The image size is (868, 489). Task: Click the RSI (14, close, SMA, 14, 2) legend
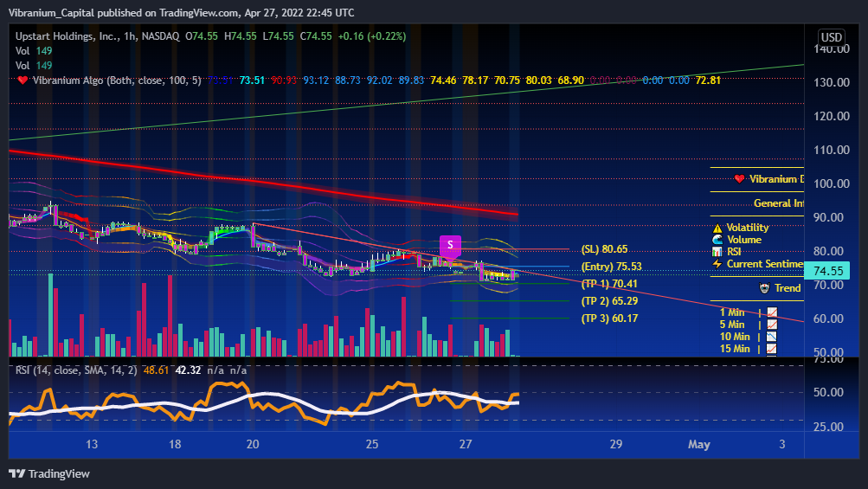(x=76, y=370)
